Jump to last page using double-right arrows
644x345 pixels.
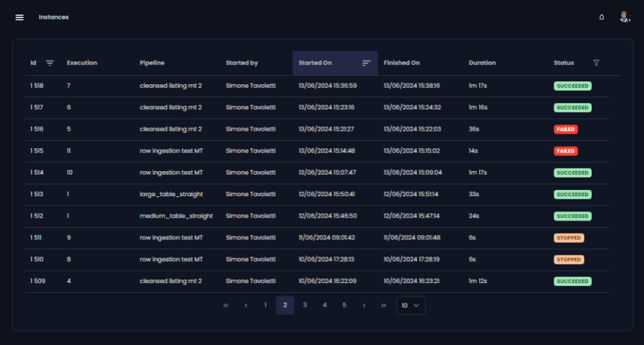pos(384,305)
